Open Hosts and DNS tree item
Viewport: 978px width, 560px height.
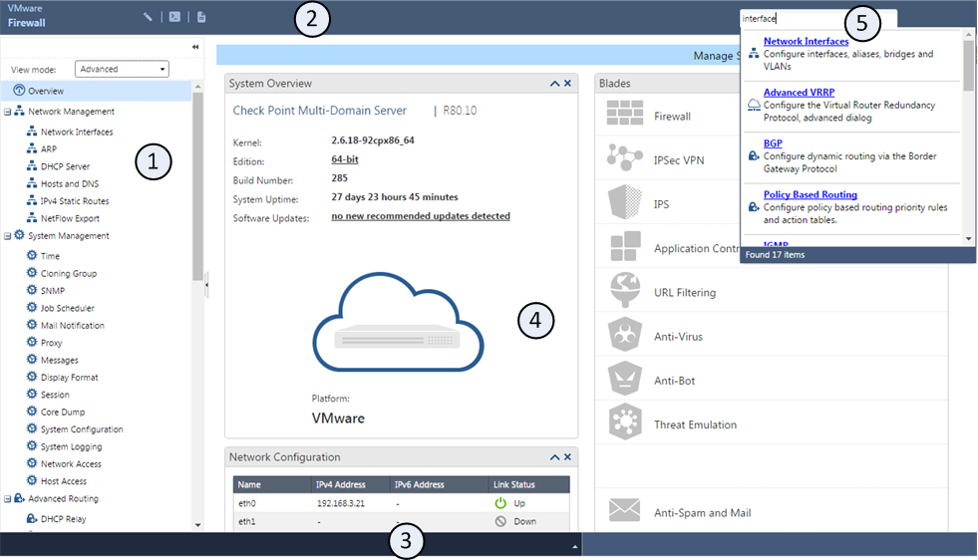point(69,184)
